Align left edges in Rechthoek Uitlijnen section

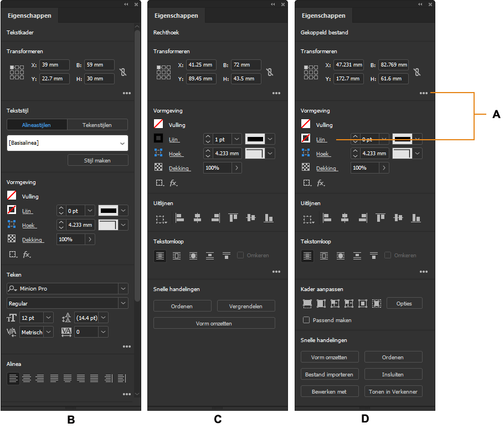pos(179,218)
